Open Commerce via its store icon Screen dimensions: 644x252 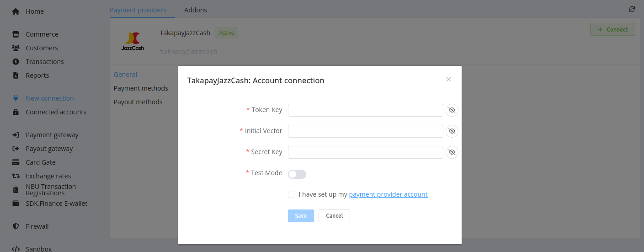tap(16, 34)
